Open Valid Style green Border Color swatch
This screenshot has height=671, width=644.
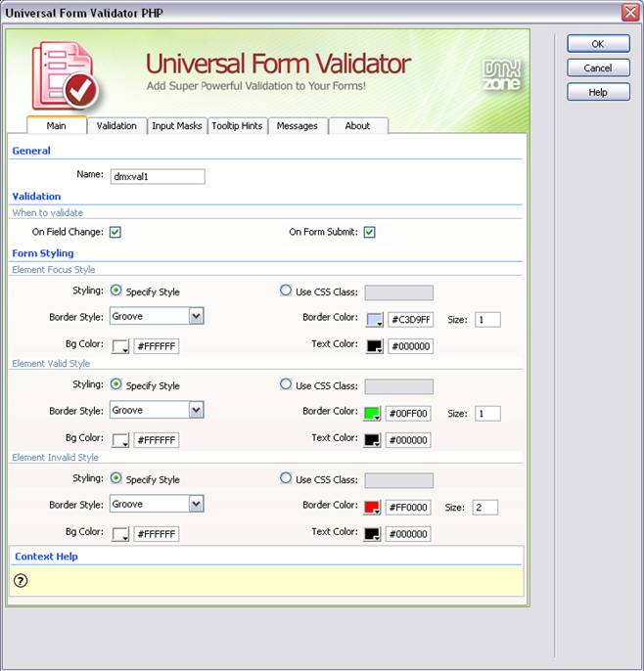coord(372,414)
